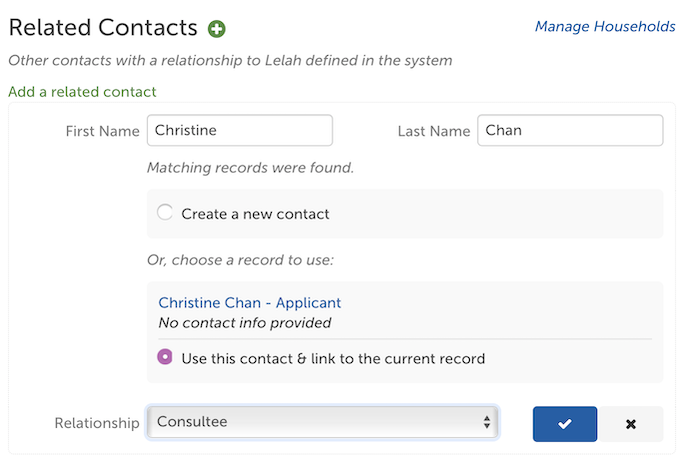
Task: Focus the First Name field containing Christine
Action: [x=240, y=130]
